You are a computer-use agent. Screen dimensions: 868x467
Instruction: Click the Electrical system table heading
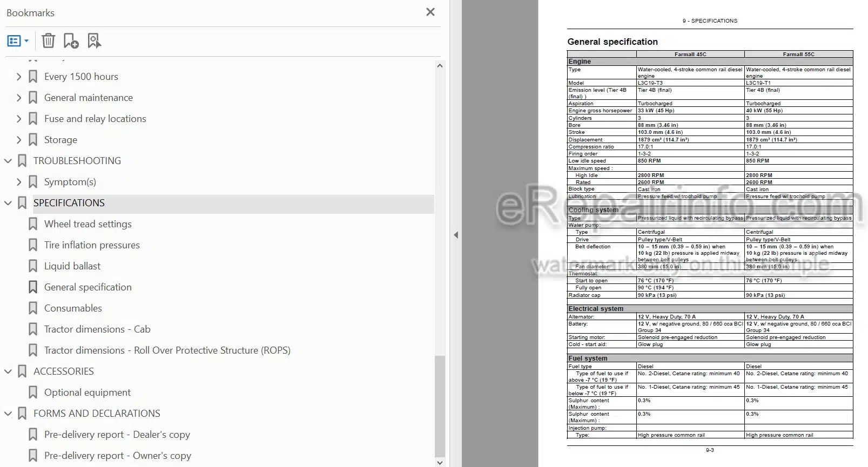[596, 309]
